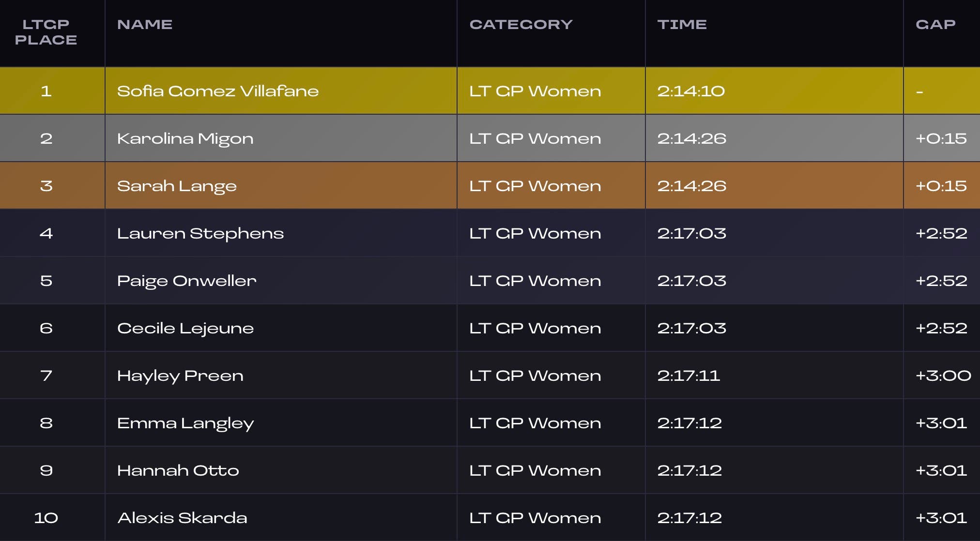Click place number 5 for Paige Onweller
980x541 pixels.
tap(46, 281)
